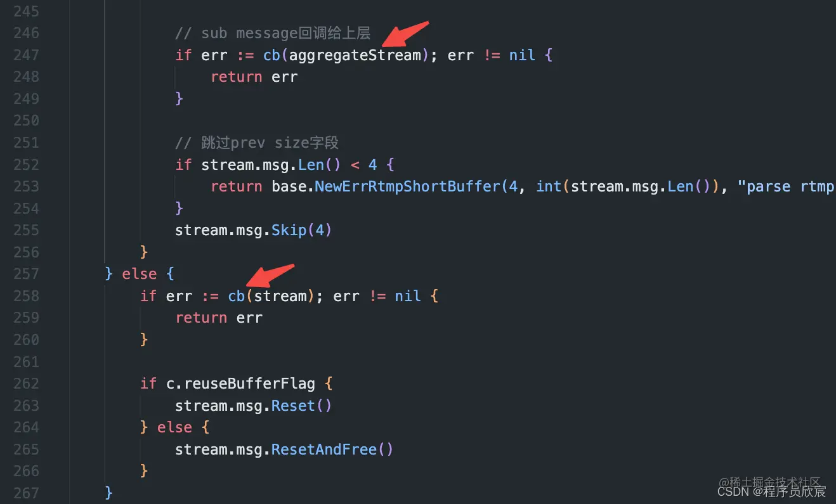Click the Skip(4) method call
The image size is (836, 504).
click(x=302, y=230)
